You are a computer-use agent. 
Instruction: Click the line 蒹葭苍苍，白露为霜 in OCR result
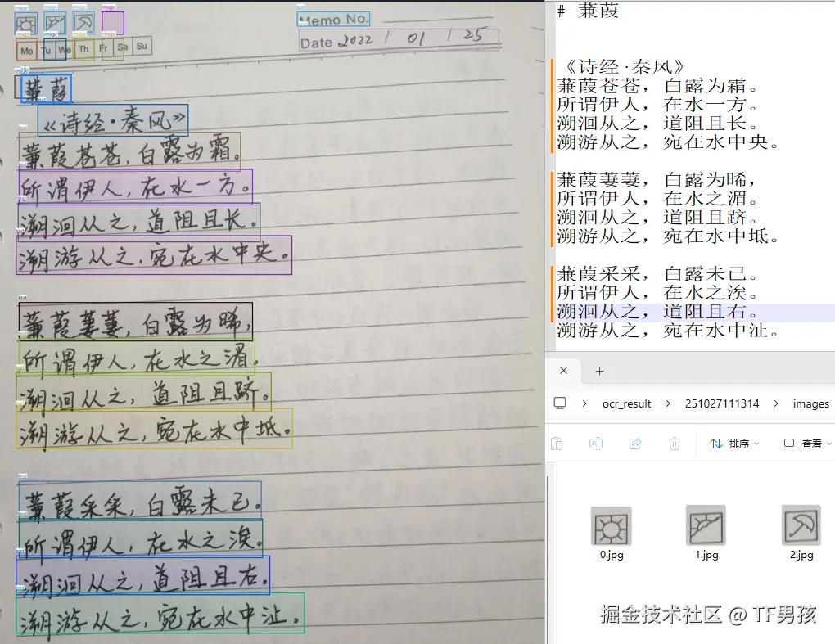tap(657, 86)
